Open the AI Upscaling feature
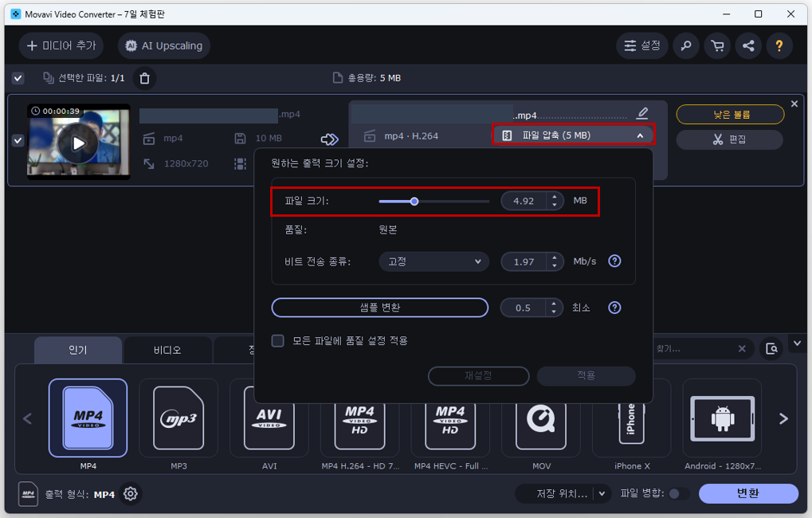The height and width of the screenshot is (518, 812). [164, 45]
